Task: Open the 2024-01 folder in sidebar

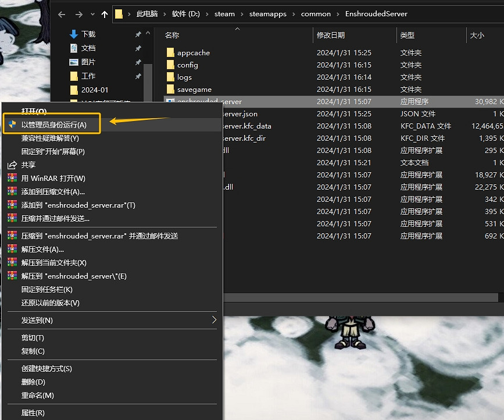Action: (94, 90)
